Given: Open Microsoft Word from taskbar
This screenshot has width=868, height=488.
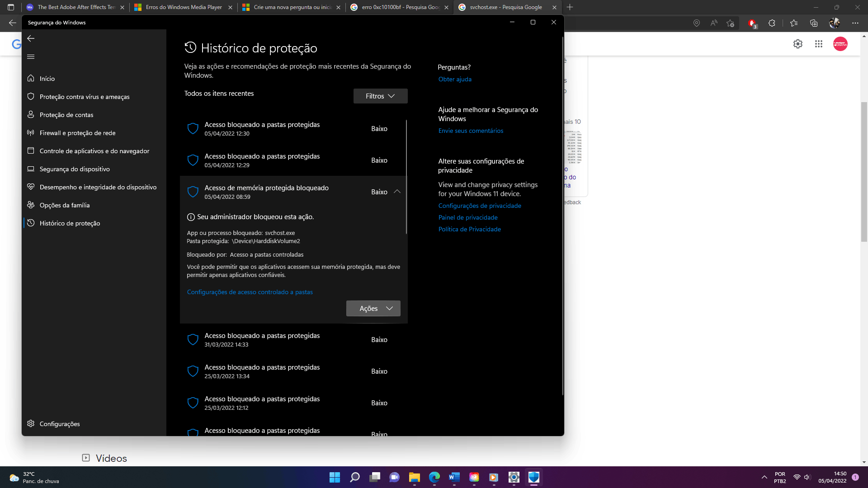Looking at the screenshot, I should click(454, 477).
